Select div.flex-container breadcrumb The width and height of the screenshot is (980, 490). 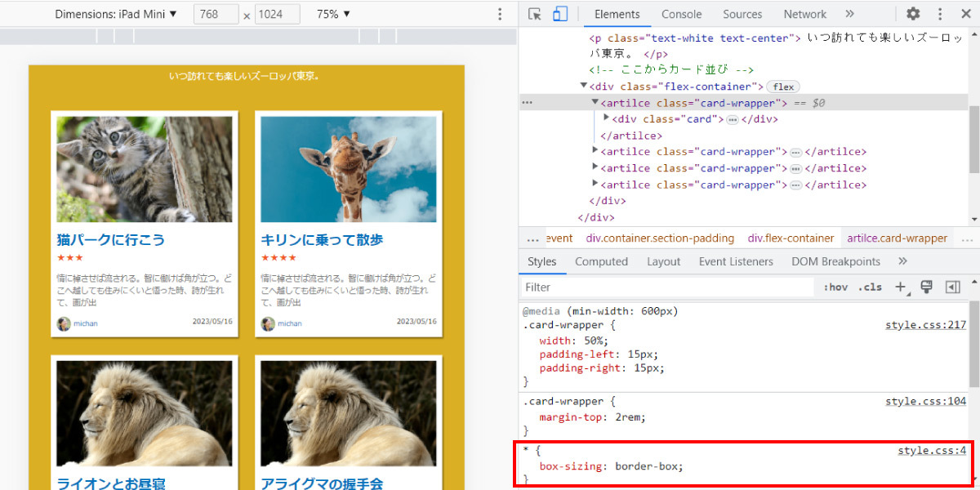(x=791, y=238)
